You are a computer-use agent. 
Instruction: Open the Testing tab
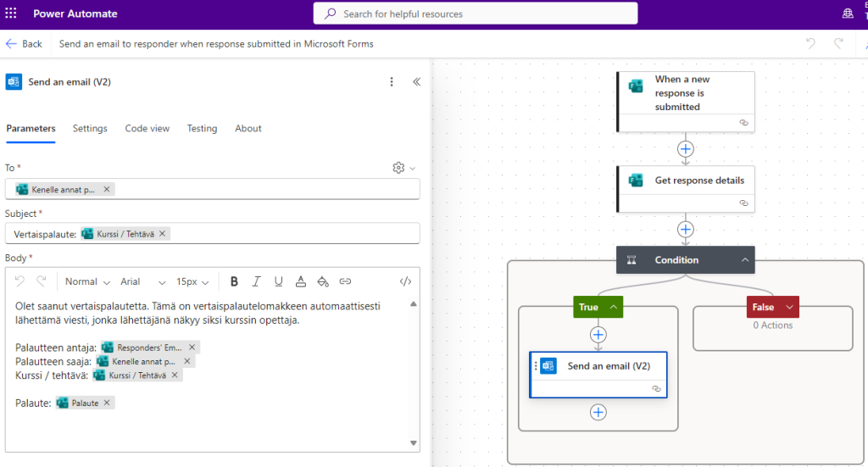point(202,129)
